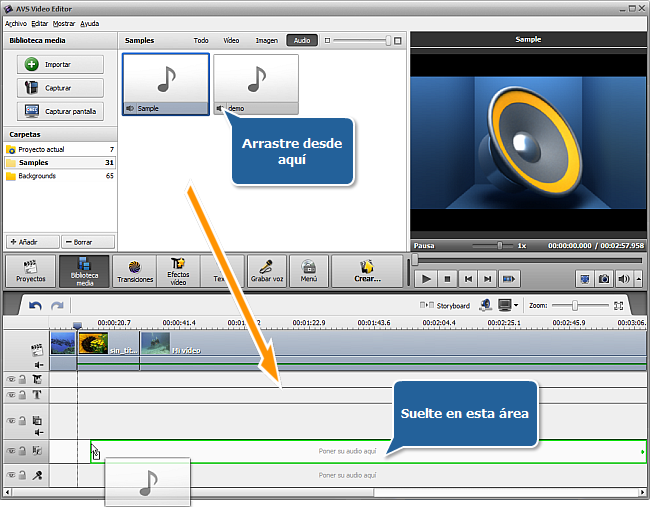Toggle visibility of video overlay track
Screen dimensions: 650x507
pos(11,420)
